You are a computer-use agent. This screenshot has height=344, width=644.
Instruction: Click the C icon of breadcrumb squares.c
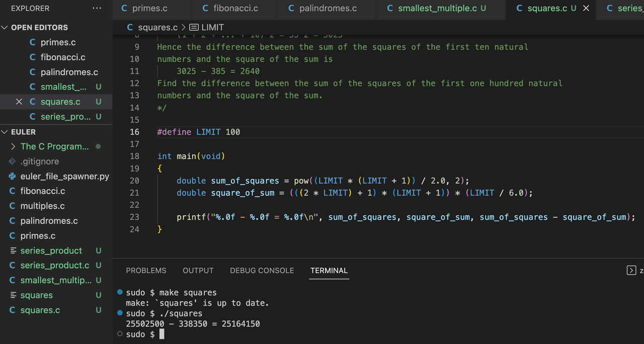(130, 28)
